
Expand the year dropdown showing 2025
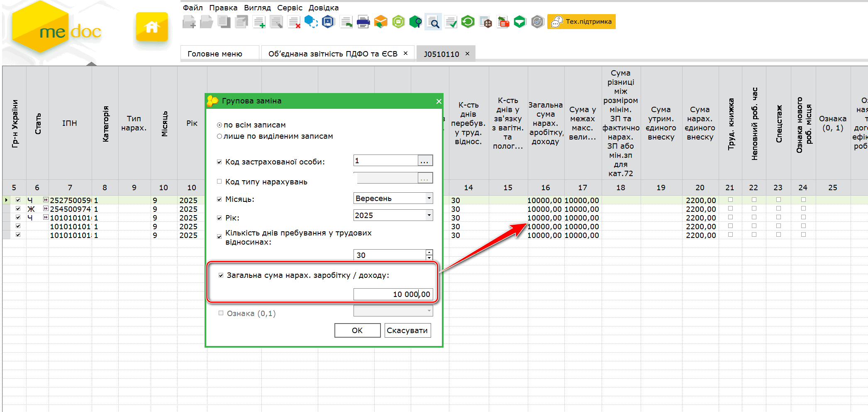pyautogui.click(x=429, y=215)
